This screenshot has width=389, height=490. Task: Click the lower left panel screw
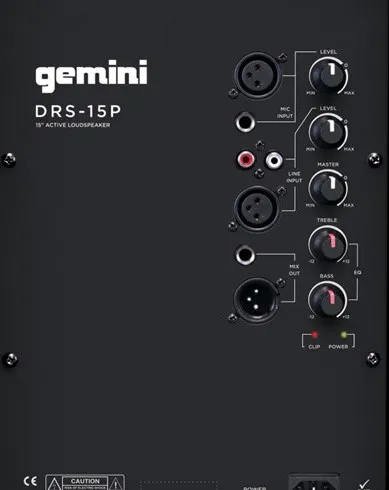(x=10, y=360)
